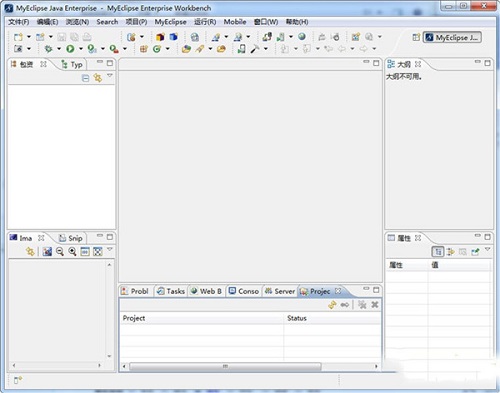Switch to the Probl tab

click(135, 291)
